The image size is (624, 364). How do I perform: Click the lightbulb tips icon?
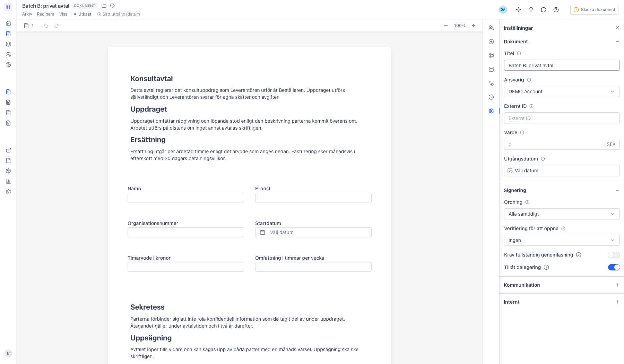click(531, 10)
